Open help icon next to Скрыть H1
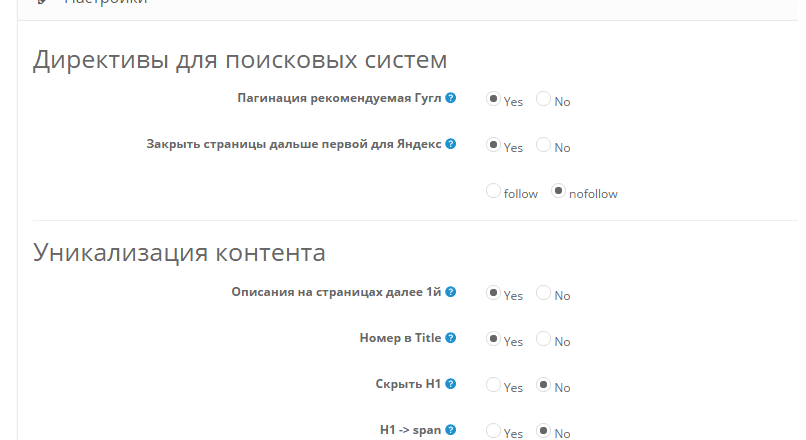Viewport: 806px width, 440px height. (x=451, y=384)
